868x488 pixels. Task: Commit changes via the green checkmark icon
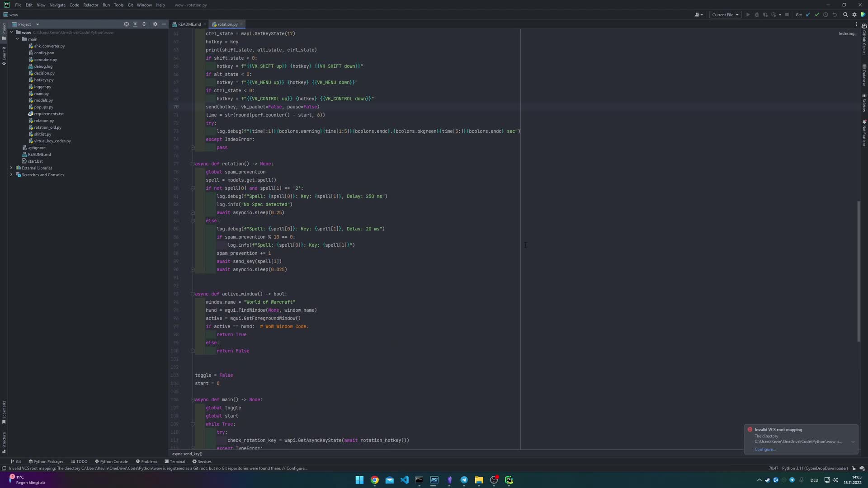click(817, 14)
